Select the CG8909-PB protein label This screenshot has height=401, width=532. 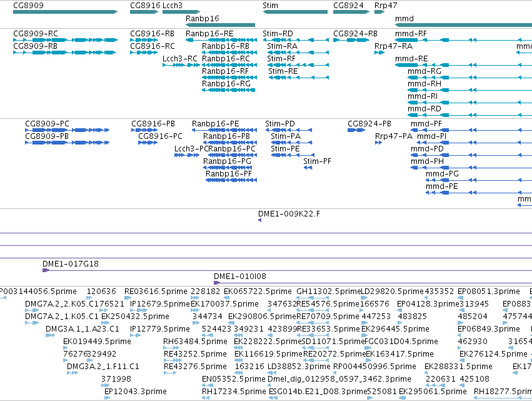[47, 136]
